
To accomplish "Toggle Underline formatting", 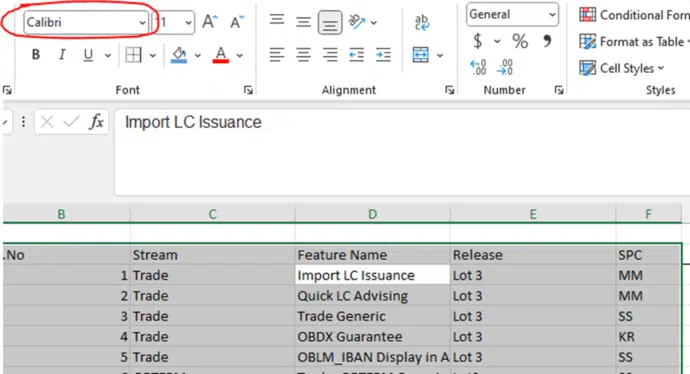I will click(88, 55).
